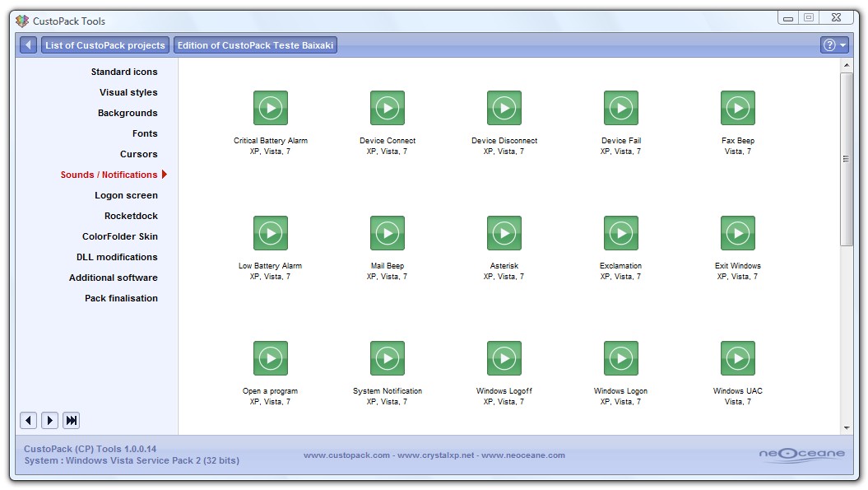
Task: Expand the help dropdown arrow
Action: tap(842, 45)
